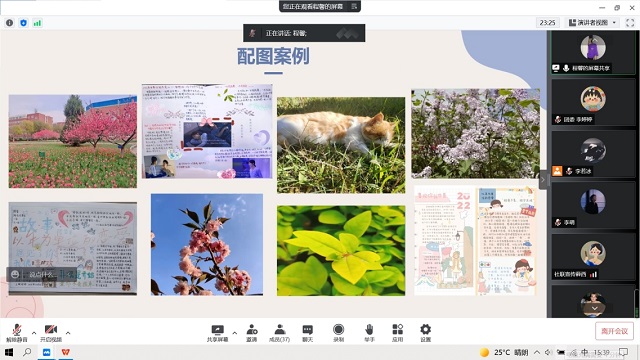Collapse the participant video side panel arrow

(543, 180)
